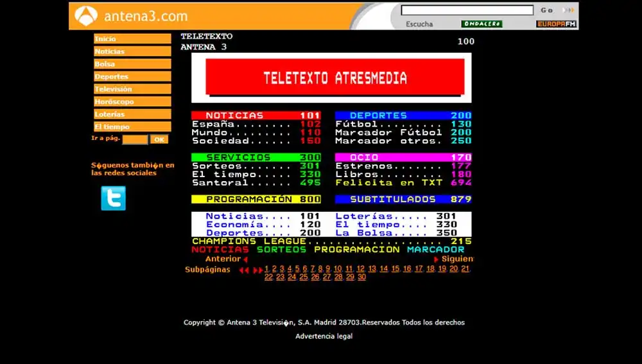
Task: Open subpage 10 link
Action: coord(338,269)
